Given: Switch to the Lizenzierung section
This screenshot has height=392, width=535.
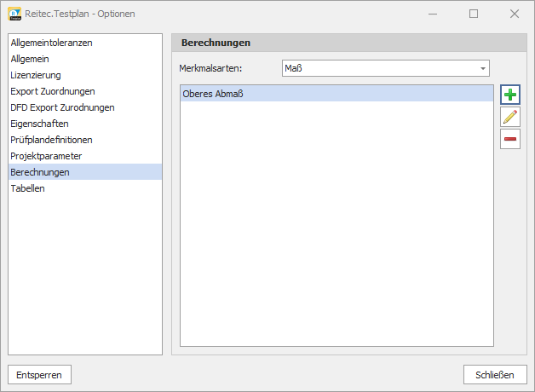Looking at the screenshot, I should coord(85,75).
